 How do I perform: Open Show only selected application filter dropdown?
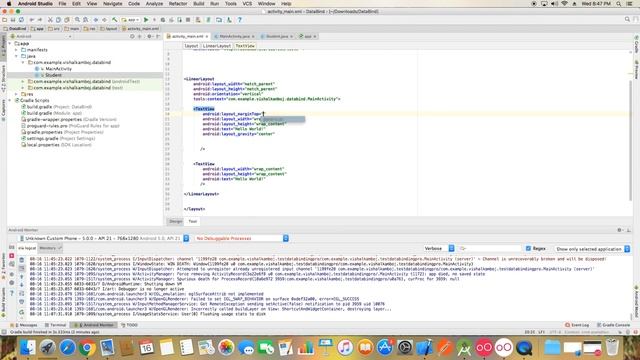593,249
